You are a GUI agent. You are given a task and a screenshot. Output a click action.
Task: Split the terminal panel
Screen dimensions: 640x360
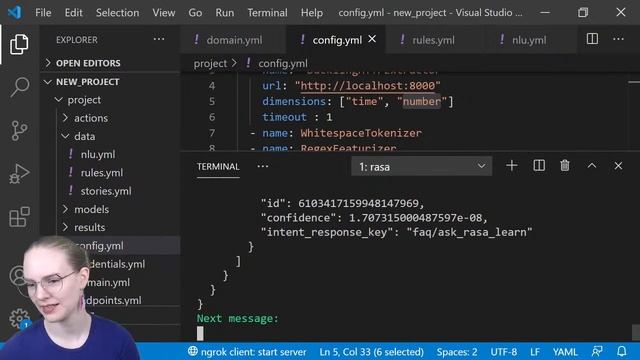[539, 166]
